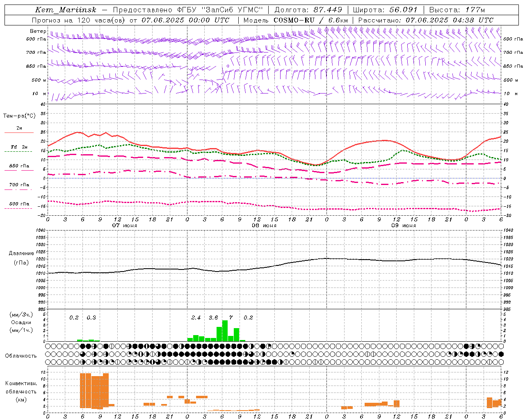525x420 pixels.
Task: Click the (мм/1ч.) units label
Action: coord(21,330)
